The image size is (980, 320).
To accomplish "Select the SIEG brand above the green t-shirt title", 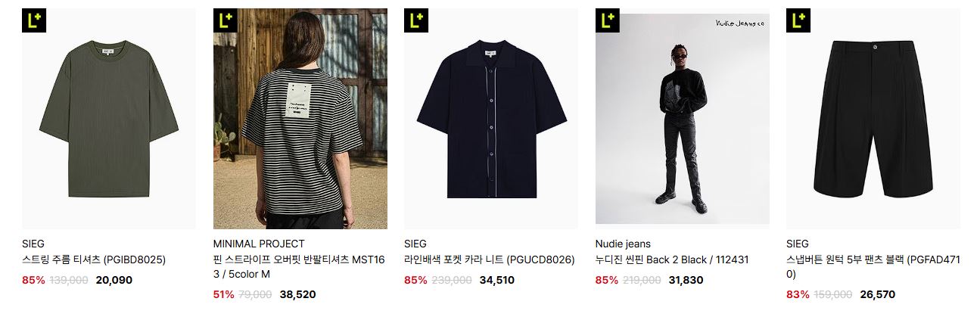I will click(33, 244).
